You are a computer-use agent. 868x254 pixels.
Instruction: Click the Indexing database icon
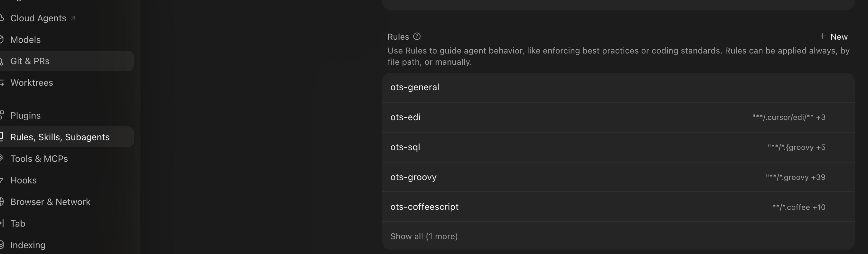[2, 245]
